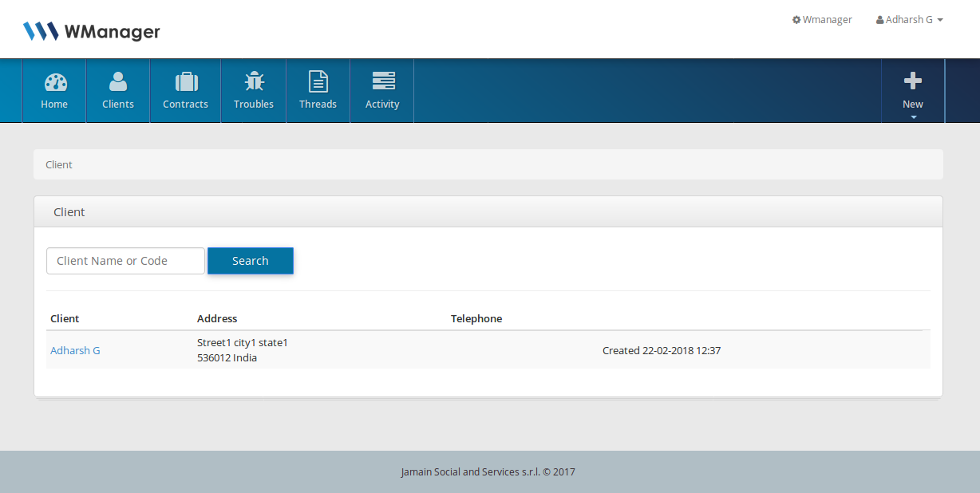The image size is (980, 493).
Task: Expand the Adharsh G user dropdown
Action: (x=910, y=20)
